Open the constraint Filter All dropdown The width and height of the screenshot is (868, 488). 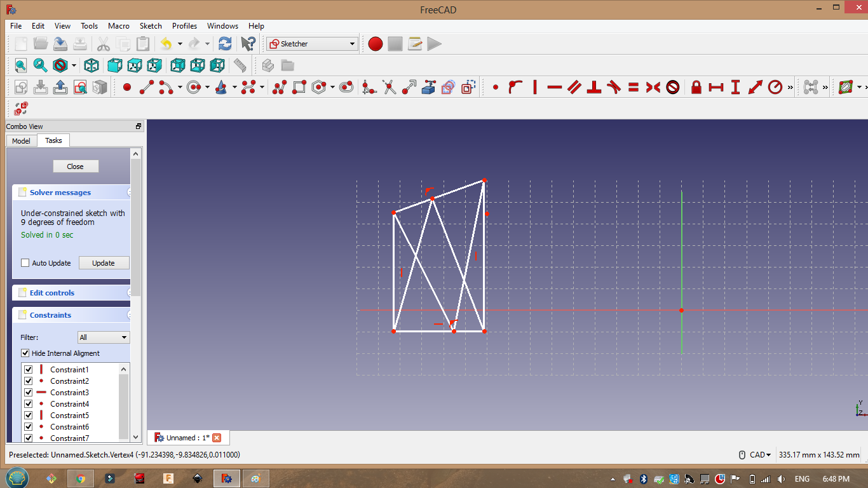104,337
